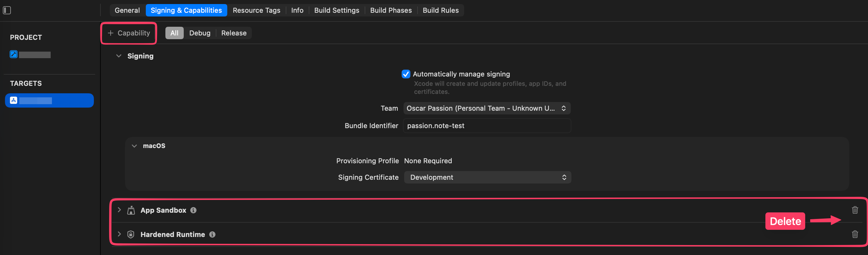868x255 pixels.
Task: Click the project file icon in sidebar
Action: tap(13, 54)
